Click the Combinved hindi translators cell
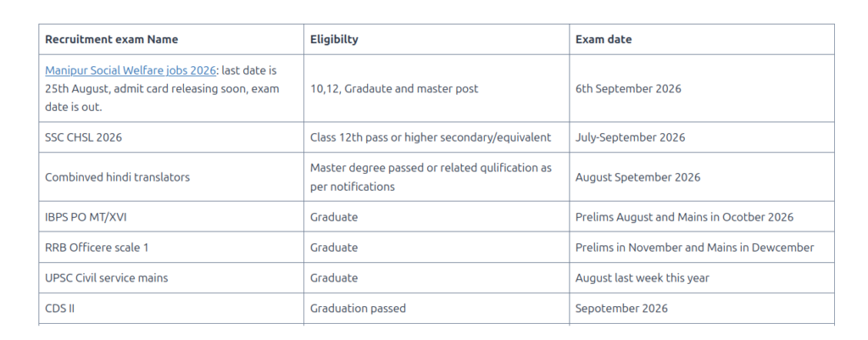The height and width of the screenshot is (340, 868). click(171, 177)
